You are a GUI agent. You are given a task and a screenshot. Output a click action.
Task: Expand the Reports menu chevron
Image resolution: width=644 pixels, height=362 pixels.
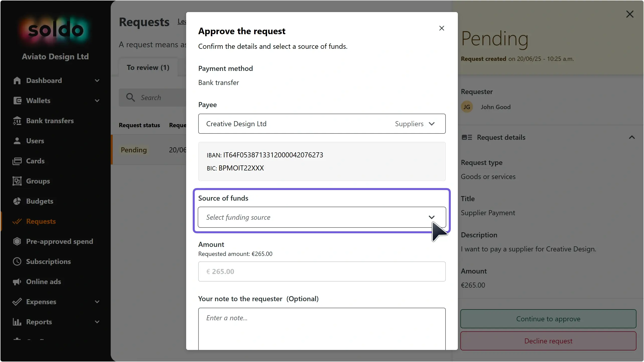[x=97, y=322]
